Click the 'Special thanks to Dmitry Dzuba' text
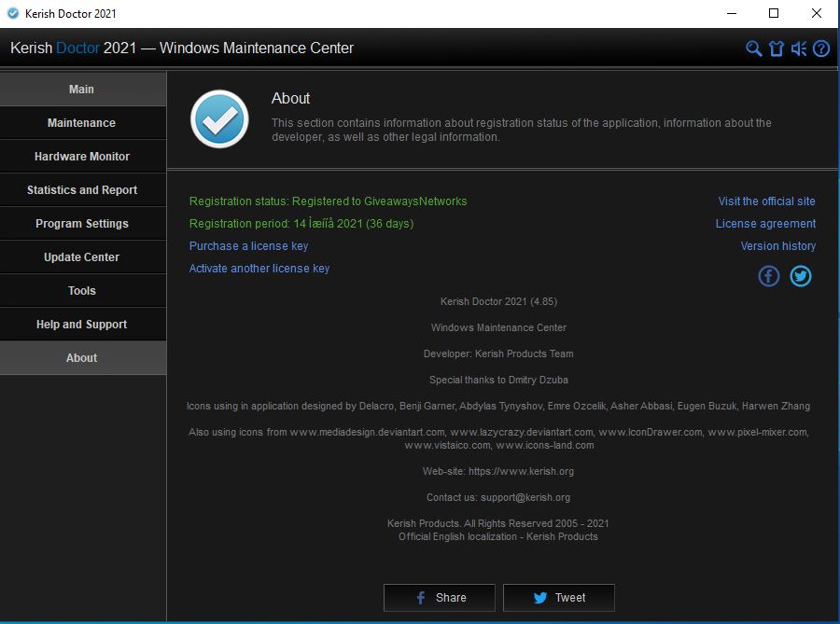Image resolution: width=840 pixels, height=624 pixels. pos(498,380)
